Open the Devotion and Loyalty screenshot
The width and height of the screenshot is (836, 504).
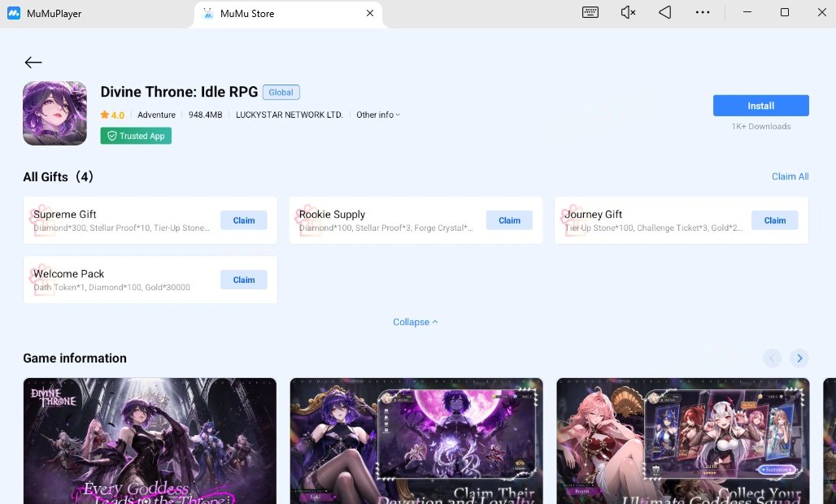pyautogui.click(x=416, y=441)
